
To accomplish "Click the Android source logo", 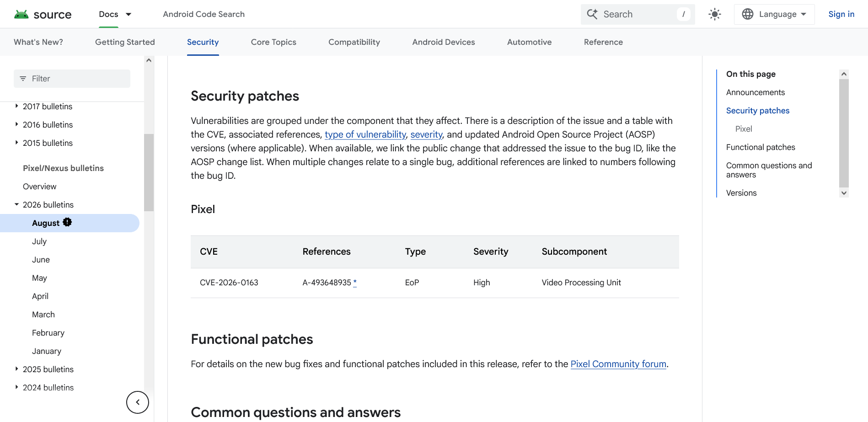I will click(x=43, y=14).
